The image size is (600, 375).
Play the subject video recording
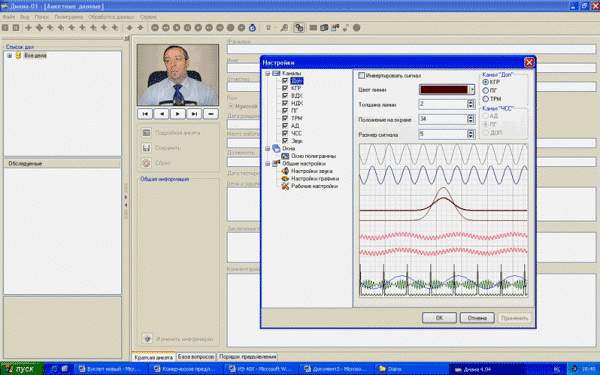[178, 114]
